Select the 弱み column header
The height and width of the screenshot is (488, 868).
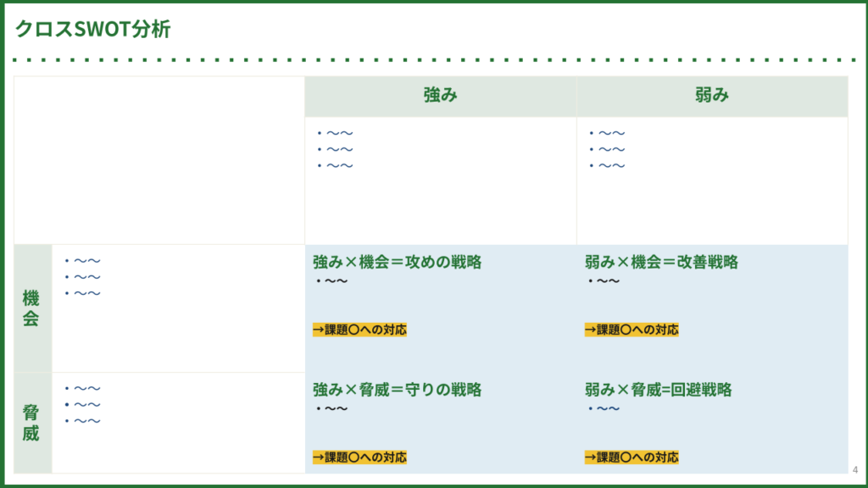(711, 96)
